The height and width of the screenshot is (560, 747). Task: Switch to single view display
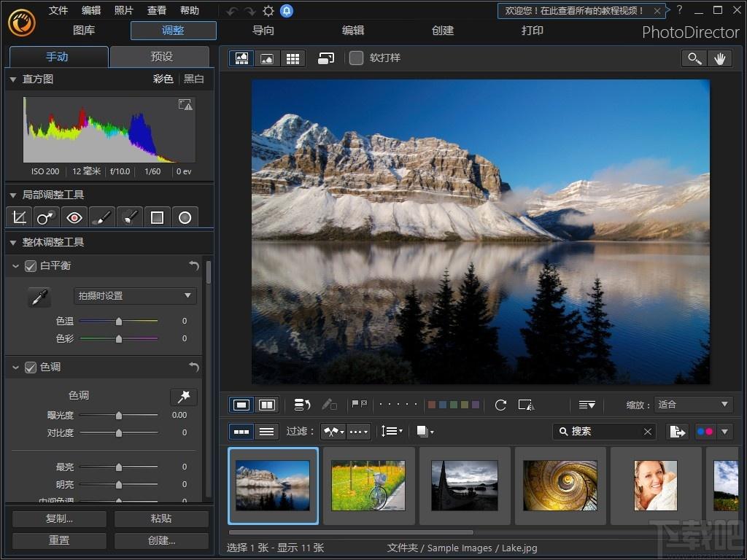[241, 405]
